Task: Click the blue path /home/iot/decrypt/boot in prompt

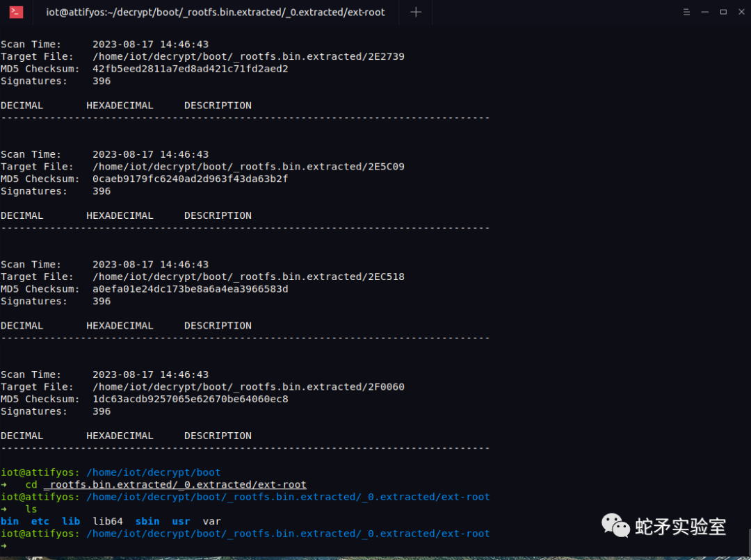Action: click(153, 472)
